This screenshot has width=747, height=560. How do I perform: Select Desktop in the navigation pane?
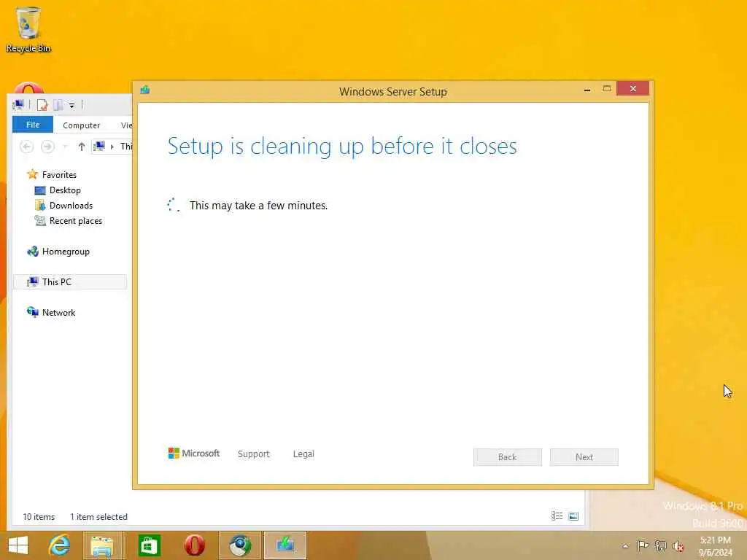click(x=65, y=190)
